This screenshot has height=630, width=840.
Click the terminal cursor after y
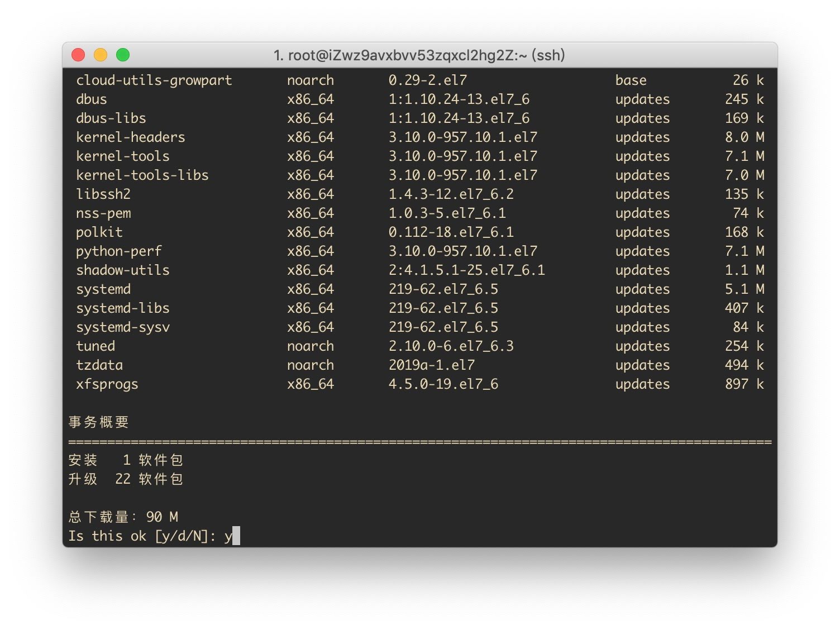[x=236, y=536]
